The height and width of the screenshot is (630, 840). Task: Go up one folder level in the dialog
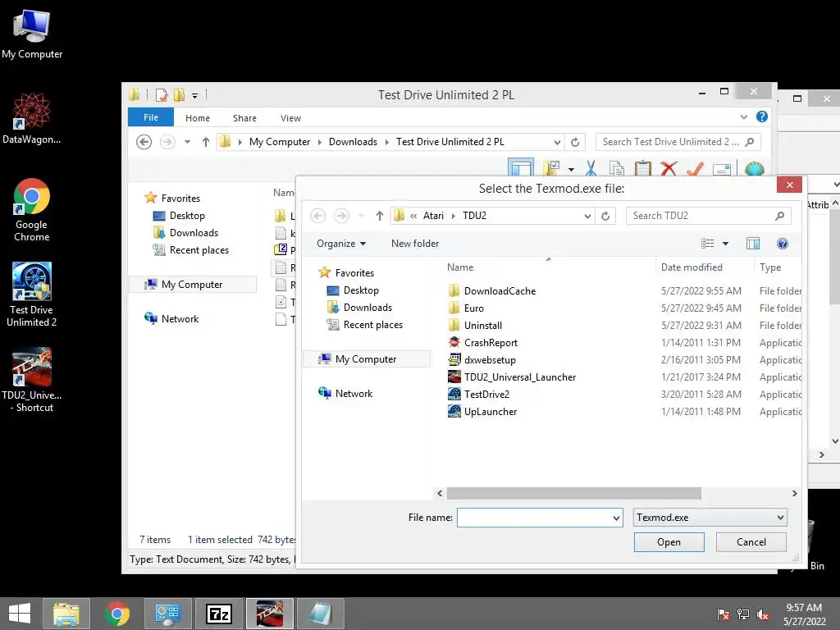click(379, 216)
